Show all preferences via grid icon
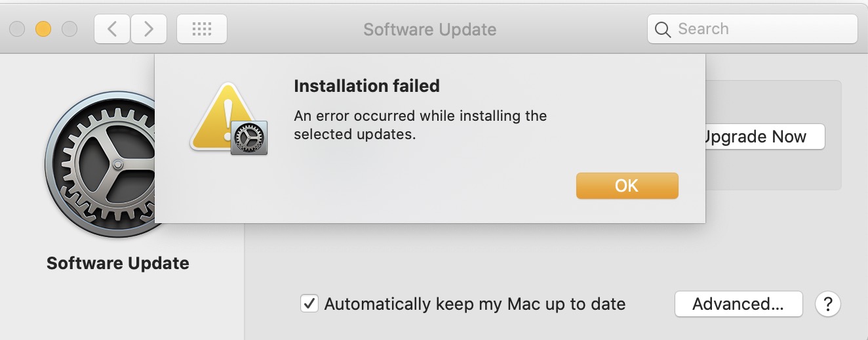868x340 pixels. click(x=202, y=29)
